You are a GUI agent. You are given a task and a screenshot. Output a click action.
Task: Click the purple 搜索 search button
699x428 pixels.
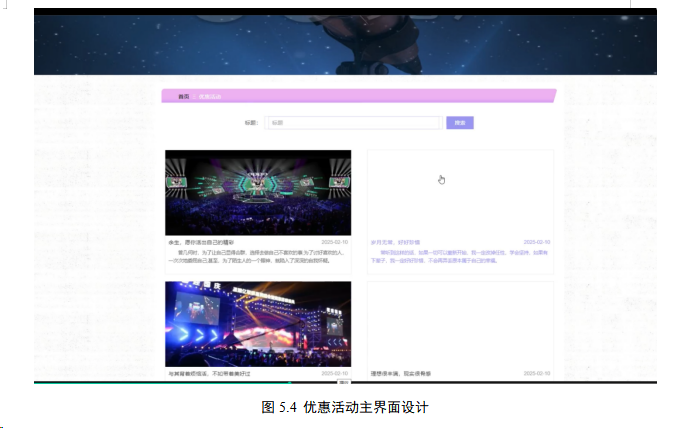click(x=460, y=123)
